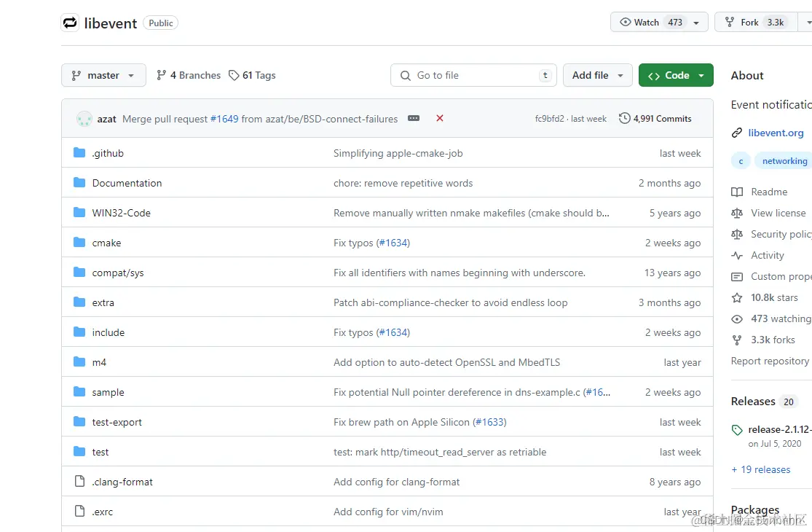Open the Packages section heading

point(755,509)
